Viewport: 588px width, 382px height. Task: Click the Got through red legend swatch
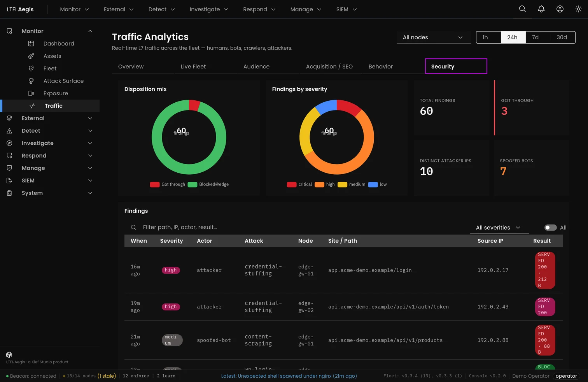(155, 184)
